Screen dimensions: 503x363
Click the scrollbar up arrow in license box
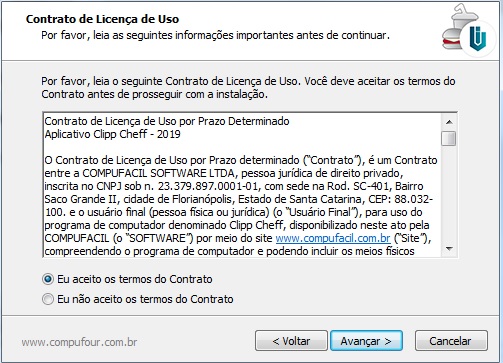[x=449, y=122]
